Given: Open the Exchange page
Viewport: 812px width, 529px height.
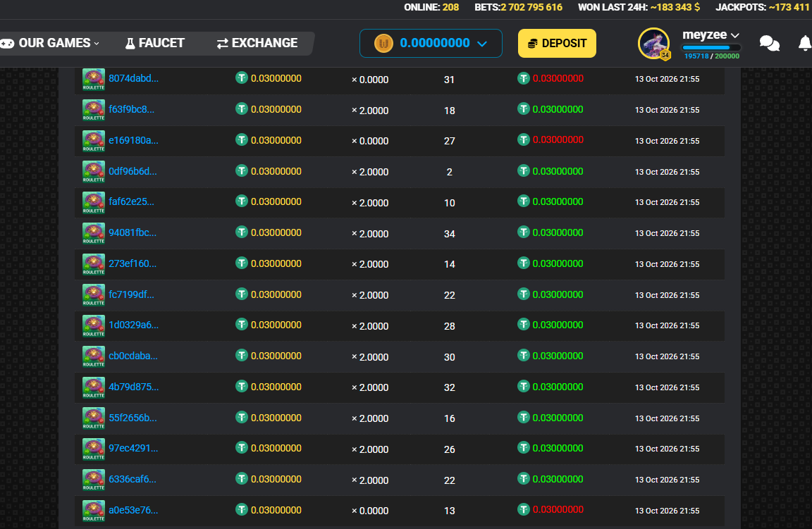Looking at the screenshot, I should [x=257, y=43].
